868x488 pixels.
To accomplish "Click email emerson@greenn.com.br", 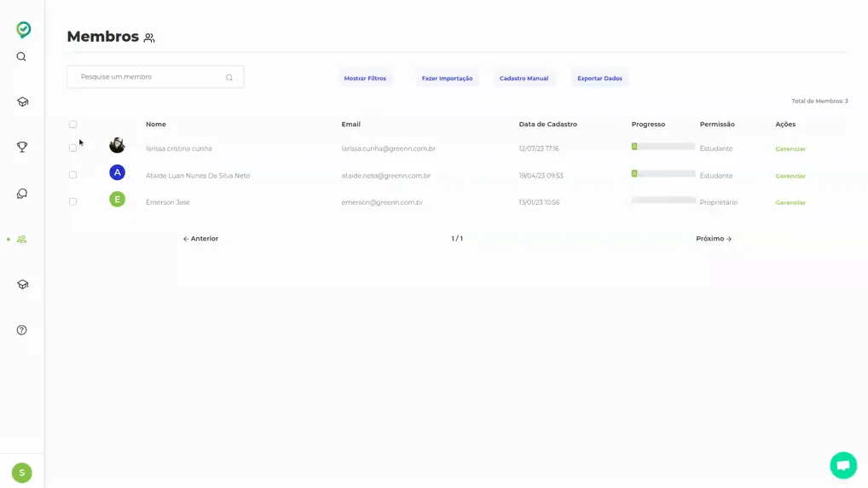I will pyautogui.click(x=382, y=202).
